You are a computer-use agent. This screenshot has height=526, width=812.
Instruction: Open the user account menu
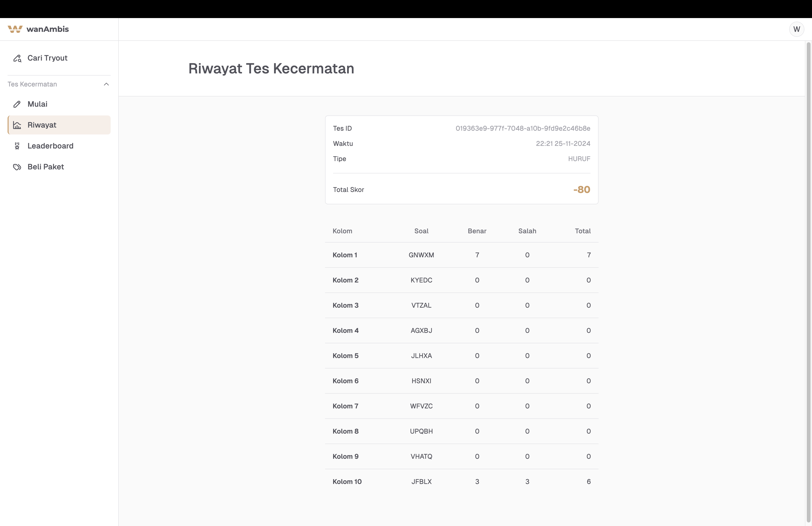pyautogui.click(x=797, y=29)
